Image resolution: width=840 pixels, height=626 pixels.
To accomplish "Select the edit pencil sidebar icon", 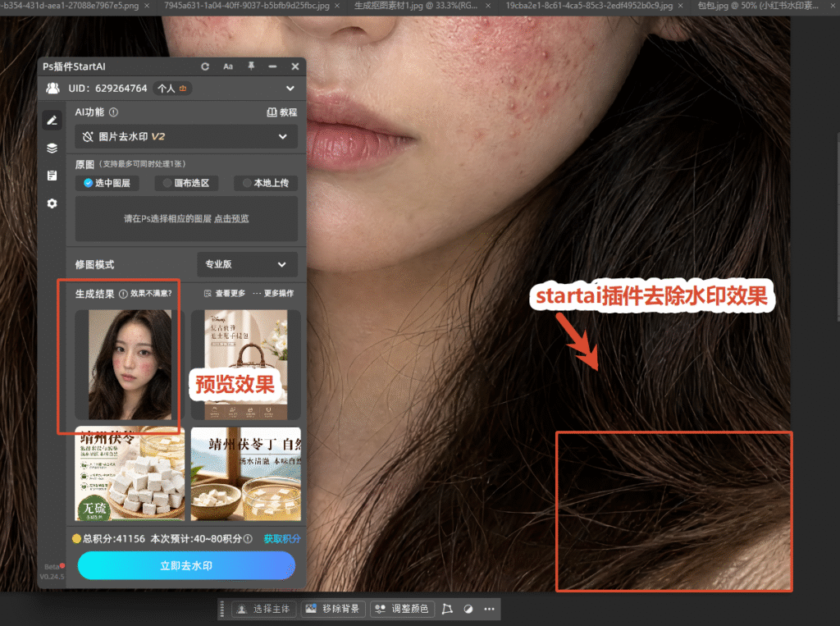I will 52,121.
